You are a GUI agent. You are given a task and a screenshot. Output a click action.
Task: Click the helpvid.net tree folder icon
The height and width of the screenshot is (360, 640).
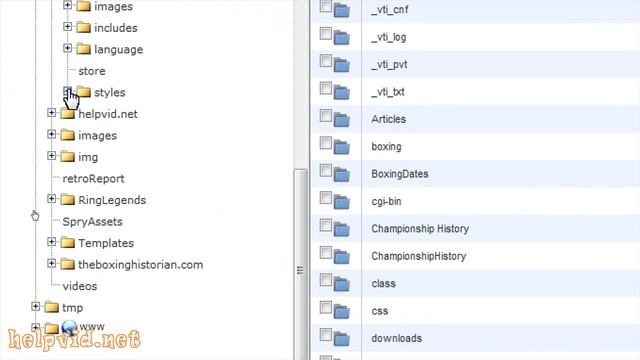pos(68,114)
